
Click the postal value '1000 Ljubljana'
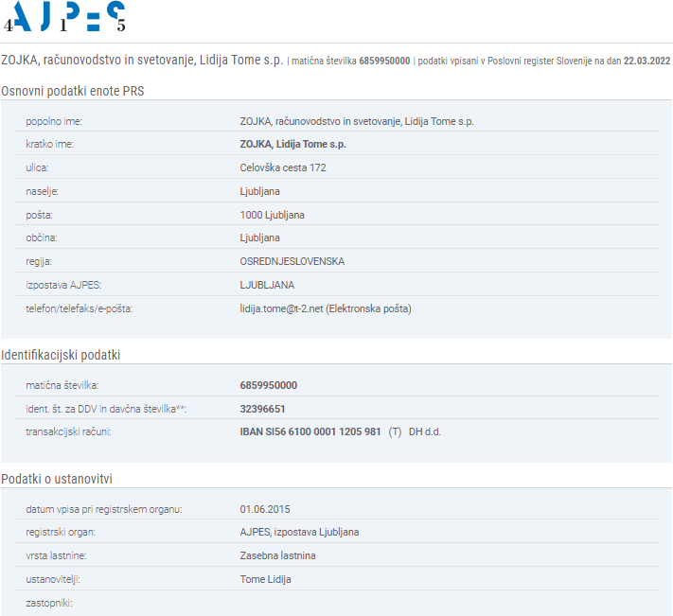(x=273, y=215)
